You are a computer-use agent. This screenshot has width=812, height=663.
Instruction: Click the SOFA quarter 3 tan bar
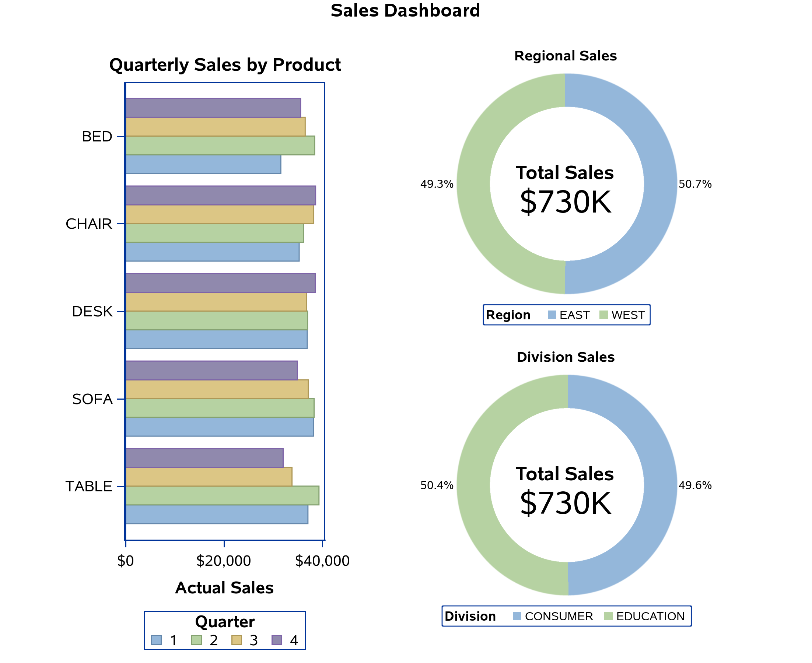[x=217, y=390]
